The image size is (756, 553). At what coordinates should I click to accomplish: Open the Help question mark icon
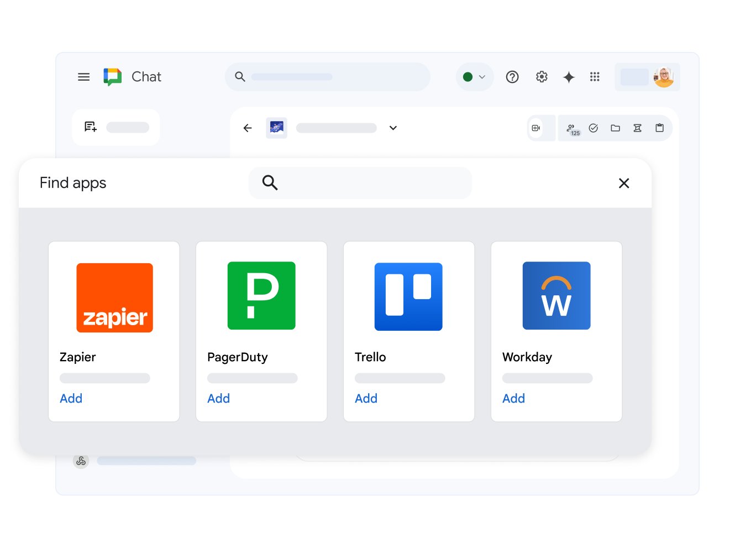[512, 77]
